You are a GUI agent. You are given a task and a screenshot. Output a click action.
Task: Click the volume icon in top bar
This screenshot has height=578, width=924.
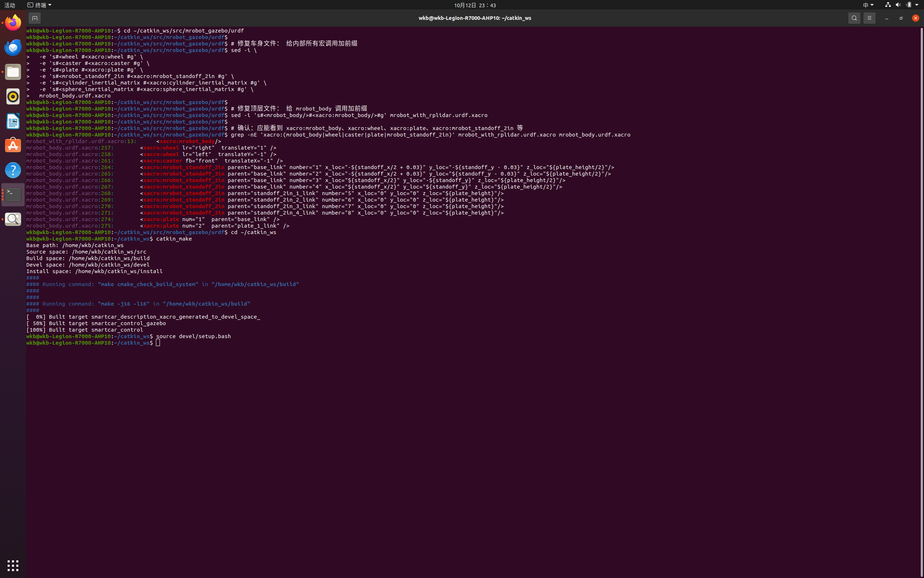click(898, 5)
